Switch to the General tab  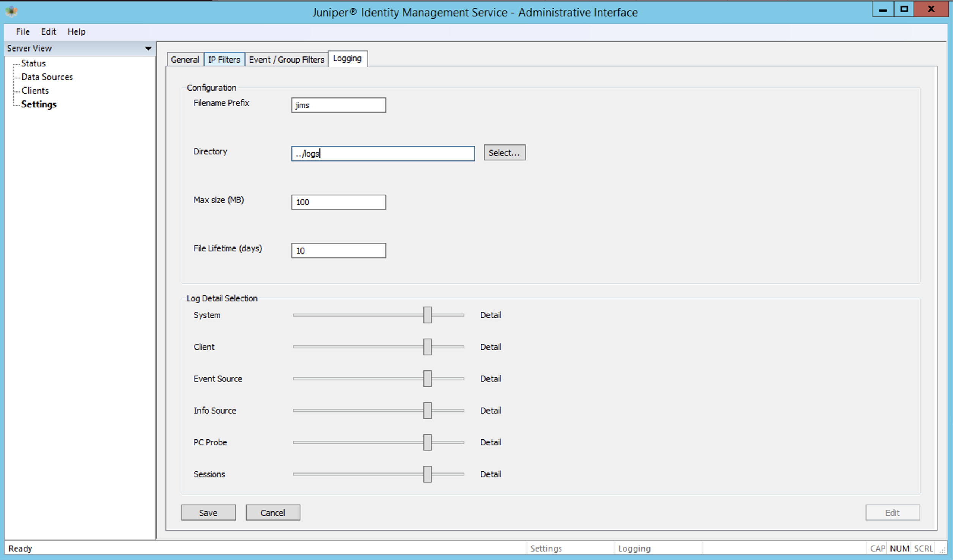coord(185,60)
